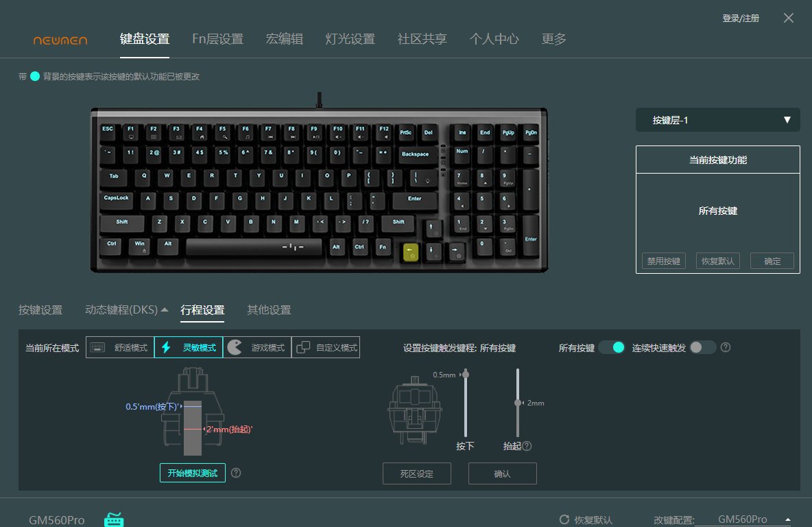Select the comfort mode keyboard icon
Screen dimensions: 812x527
click(97, 347)
